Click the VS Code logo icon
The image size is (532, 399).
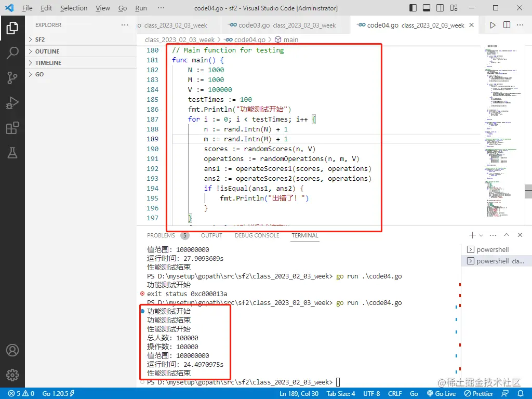(x=9, y=8)
